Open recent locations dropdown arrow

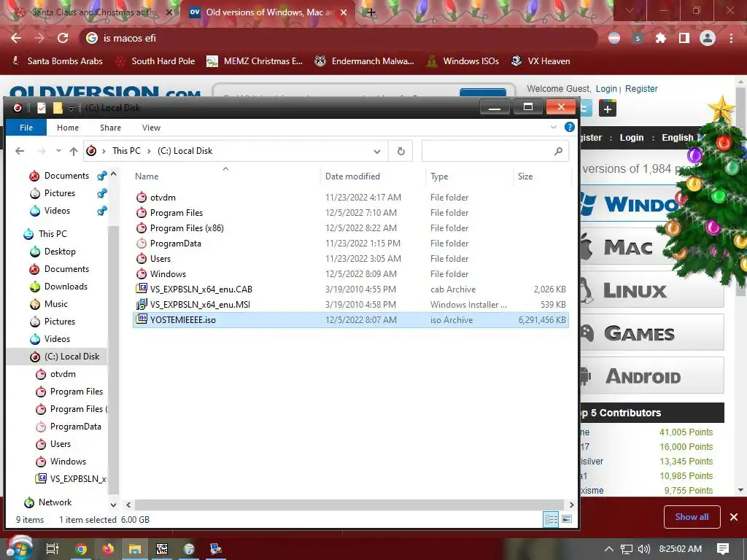coord(58,150)
